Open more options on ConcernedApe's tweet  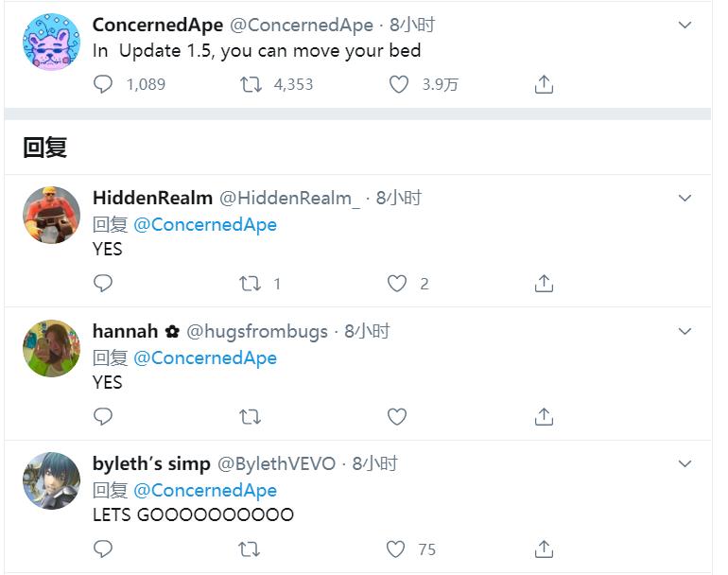click(686, 26)
